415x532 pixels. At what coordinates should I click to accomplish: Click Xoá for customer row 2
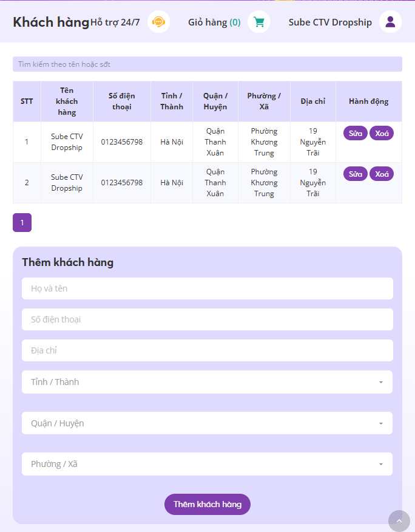pyautogui.click(x=382, y=174)
